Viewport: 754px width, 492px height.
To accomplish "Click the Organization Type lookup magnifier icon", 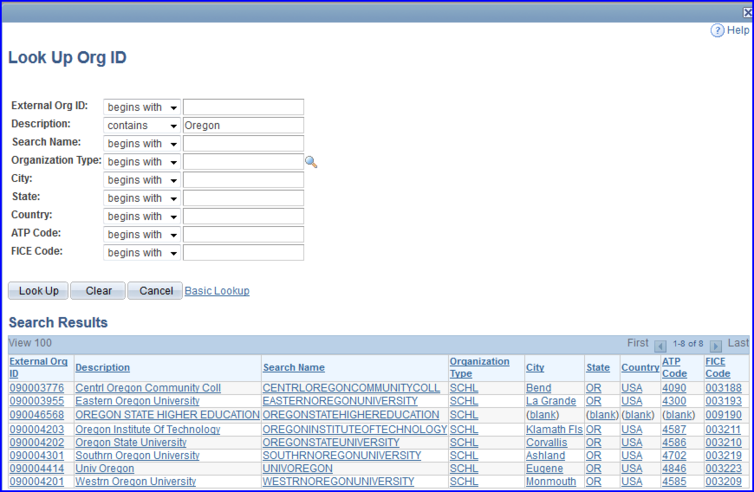I will coord(311,162).
